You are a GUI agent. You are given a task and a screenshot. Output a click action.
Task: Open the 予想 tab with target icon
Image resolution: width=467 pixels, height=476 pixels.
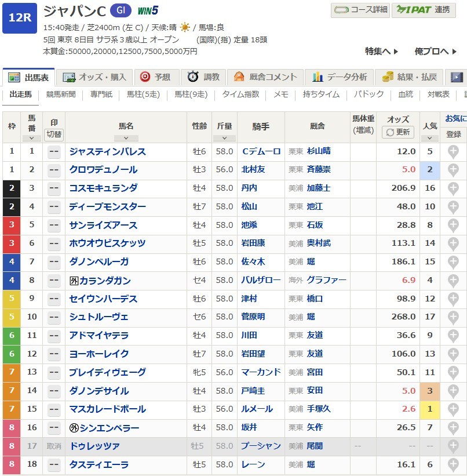156,77
